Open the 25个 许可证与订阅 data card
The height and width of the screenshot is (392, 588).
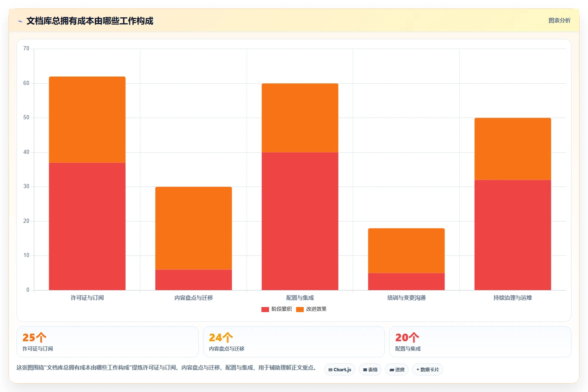[107, 342]
